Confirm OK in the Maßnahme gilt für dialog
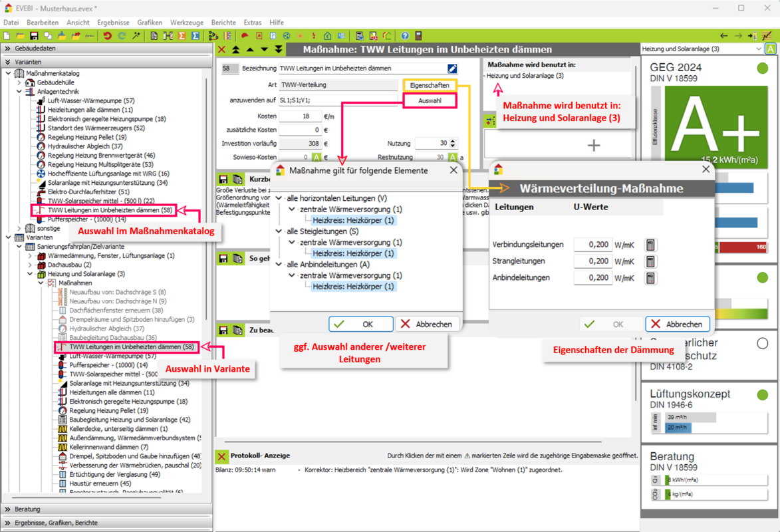The height and width of the screenshot is (532, 780). click(x=360, y=324)
